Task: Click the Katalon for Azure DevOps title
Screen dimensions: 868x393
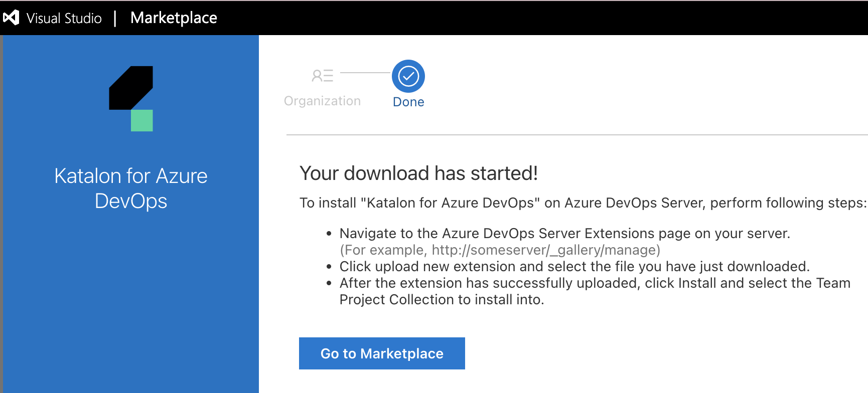Action: (131, 188)
